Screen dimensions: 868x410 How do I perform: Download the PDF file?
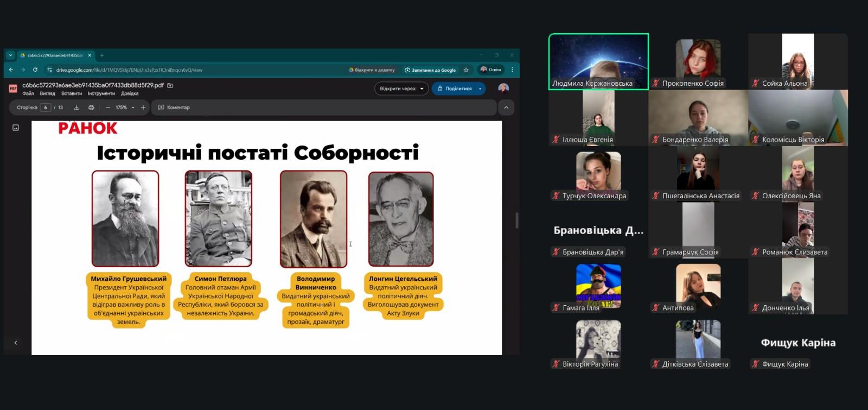[76, 108]
